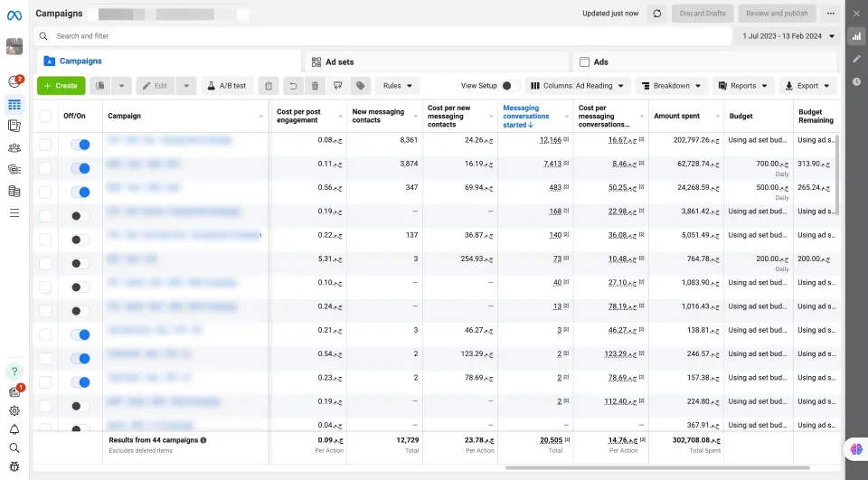Screen dimensions: 868x480
Task: Click the Meta logo icon
Action: [x=14, y=15]
